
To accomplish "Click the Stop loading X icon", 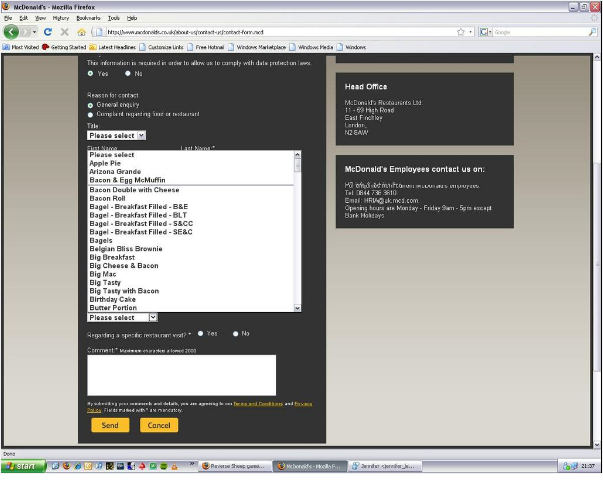I will click(65, 32).
